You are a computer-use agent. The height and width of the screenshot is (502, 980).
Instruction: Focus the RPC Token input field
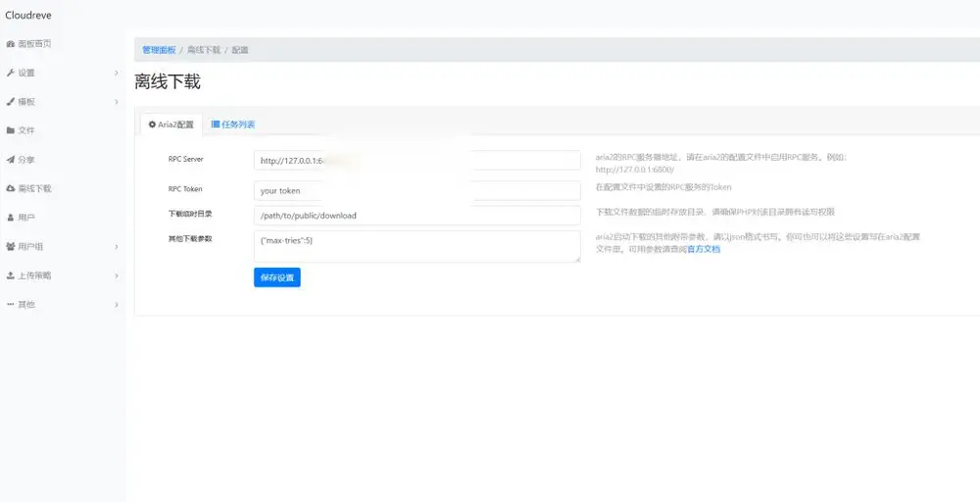pyautogui.click(x=416, y=190)
